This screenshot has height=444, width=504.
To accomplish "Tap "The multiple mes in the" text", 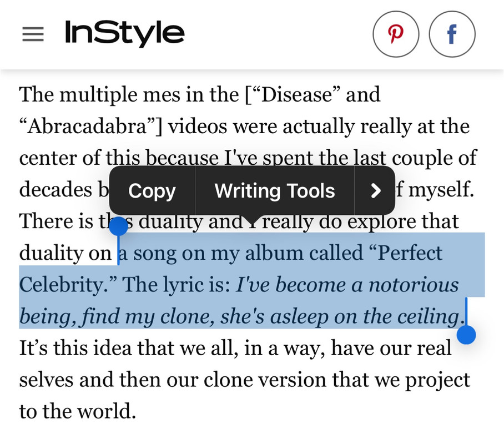I will click(x=129, y=94).
